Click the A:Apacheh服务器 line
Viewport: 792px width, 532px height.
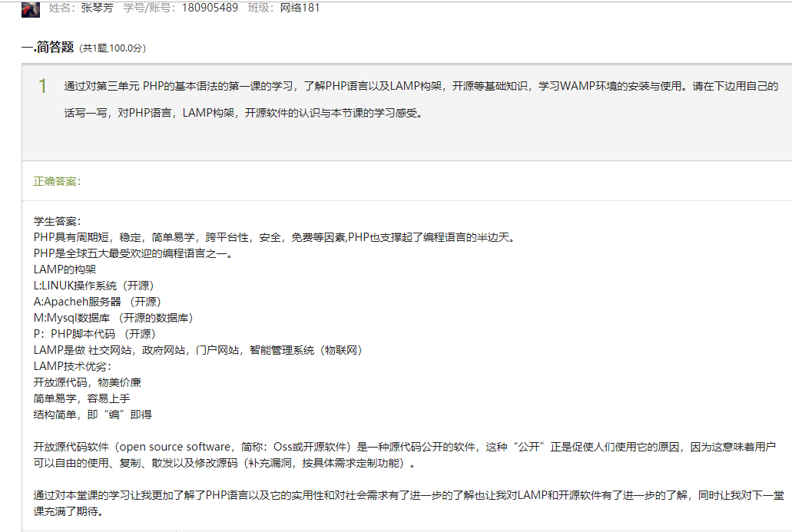coord(97,302)
